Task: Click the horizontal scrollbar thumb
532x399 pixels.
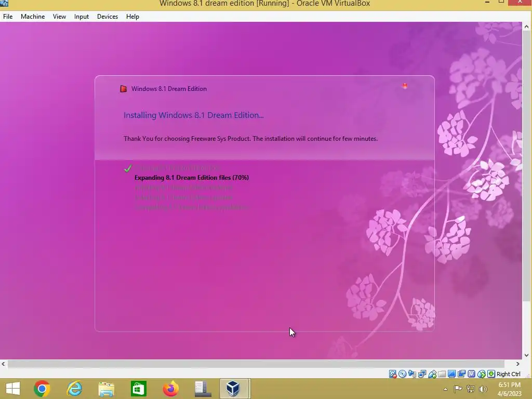Action: (256, 364)
